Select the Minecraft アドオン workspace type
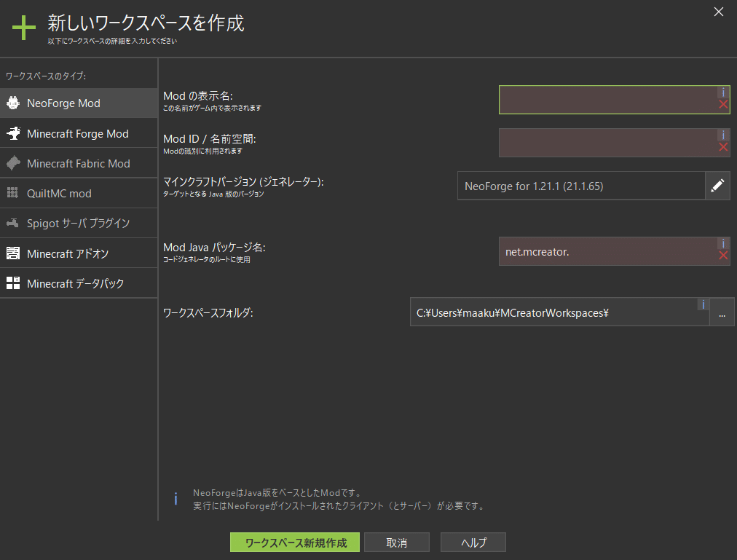The image size is (737, 560). click(79, 253)
